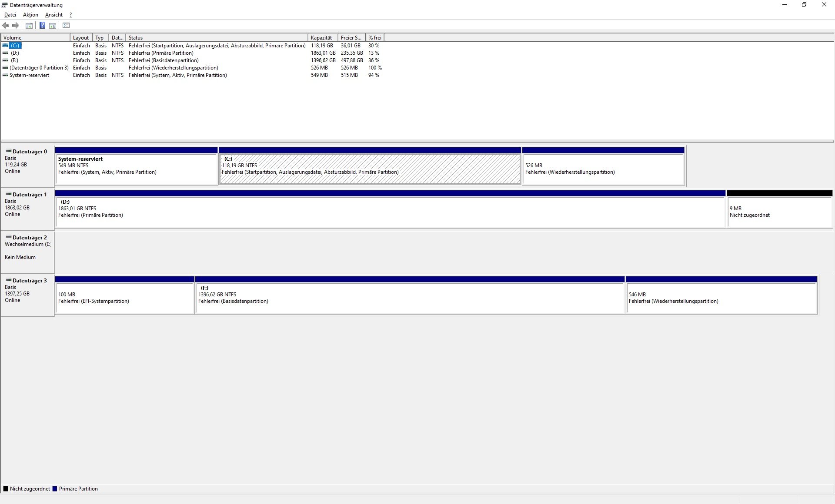This screenshot has height=504, width=835.
Task: Select the 9 MB unallocated space block
Action: pos(779,212)
